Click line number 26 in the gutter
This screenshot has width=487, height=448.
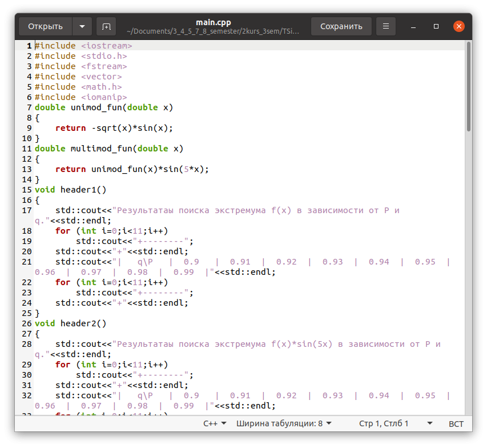coord(27,323)
